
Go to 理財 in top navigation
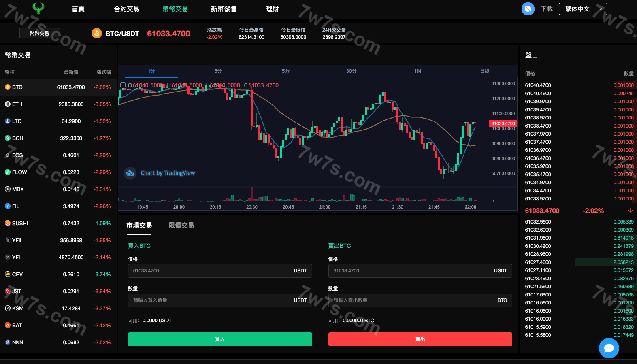(272, 9)
